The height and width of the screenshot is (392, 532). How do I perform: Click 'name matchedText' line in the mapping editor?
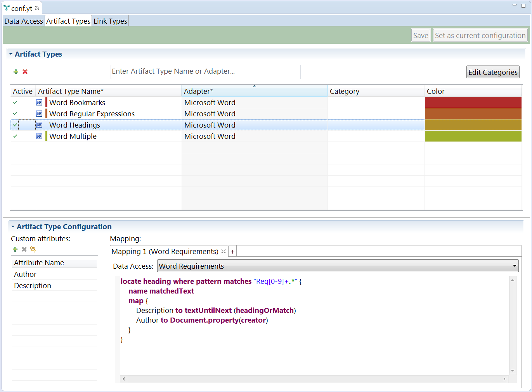pyautogui.click(x=161, y=291)
